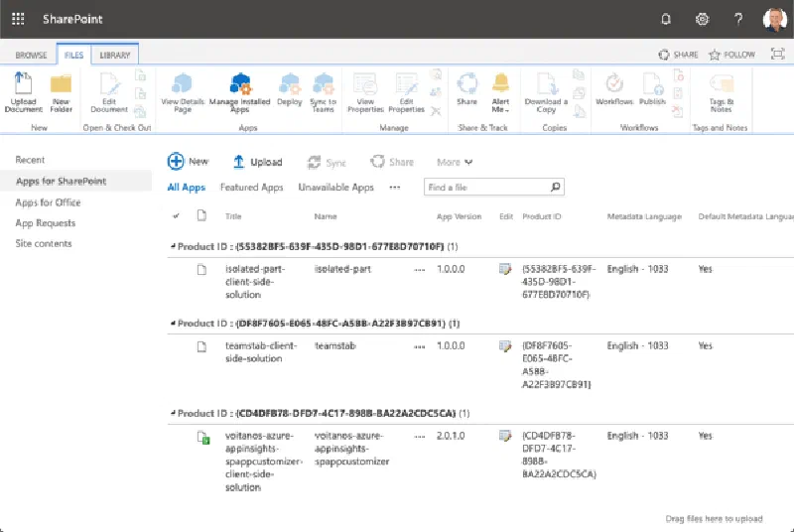
Task: Open more views ellipsis
Action: coord(395,188)
